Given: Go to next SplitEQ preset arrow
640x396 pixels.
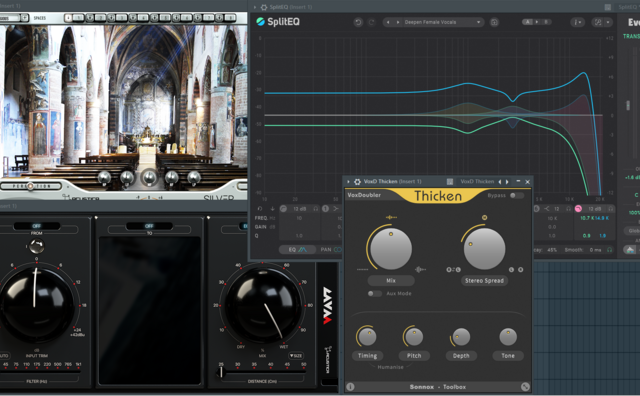Looking at the screenshot, I should tap(398, 22).
